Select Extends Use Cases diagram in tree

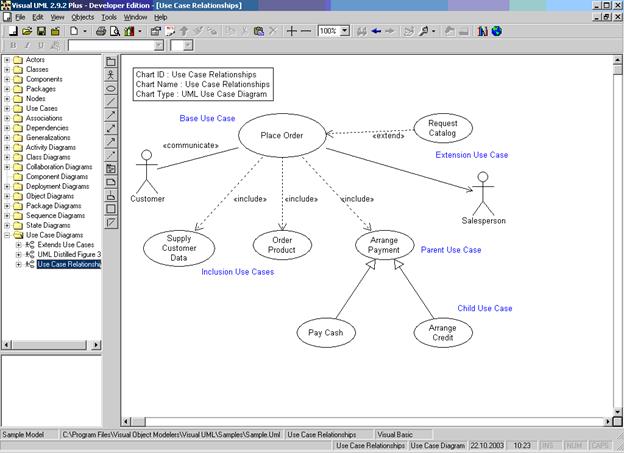(x=66, y=245)
